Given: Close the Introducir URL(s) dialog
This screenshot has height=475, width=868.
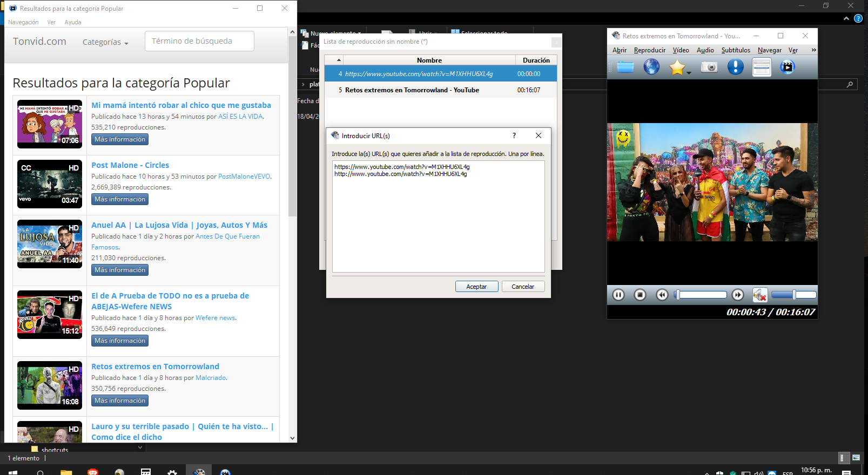Looking at the screenshot, I should (539, 135).
